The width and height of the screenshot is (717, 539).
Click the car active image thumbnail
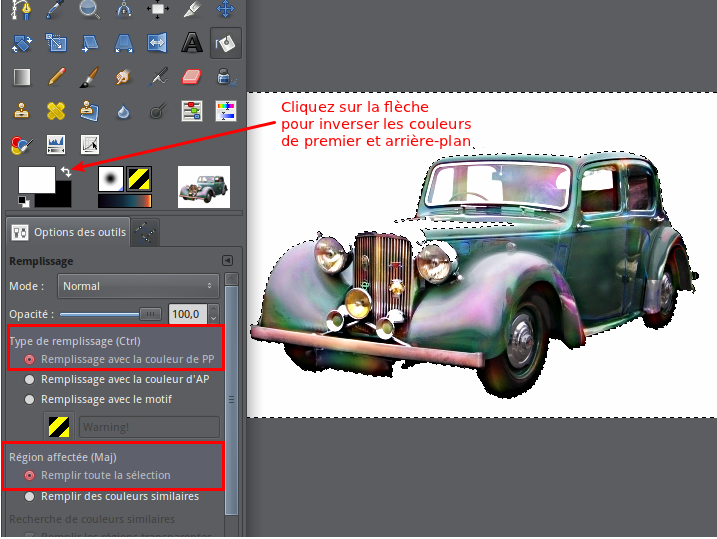[x=204, y=186]
